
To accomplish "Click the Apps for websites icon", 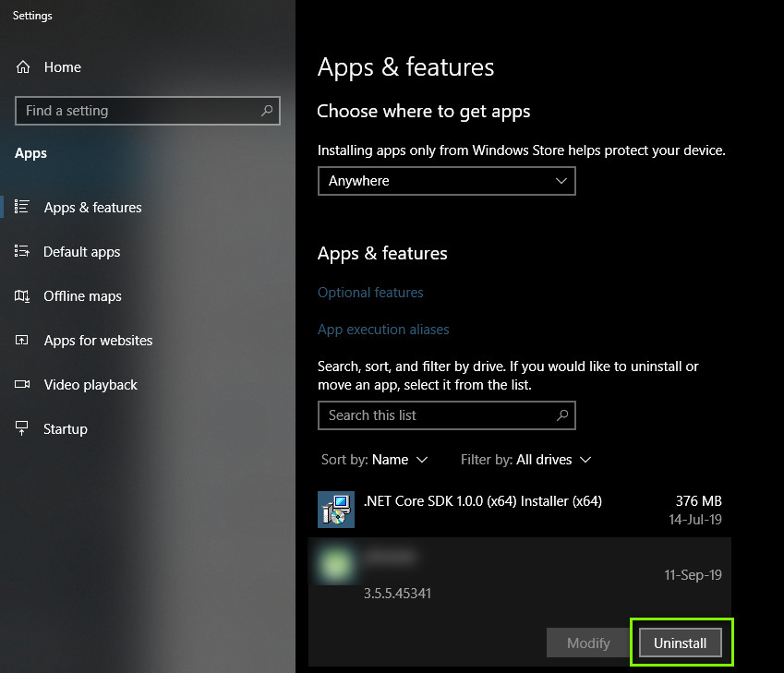I will pos(21,340).
